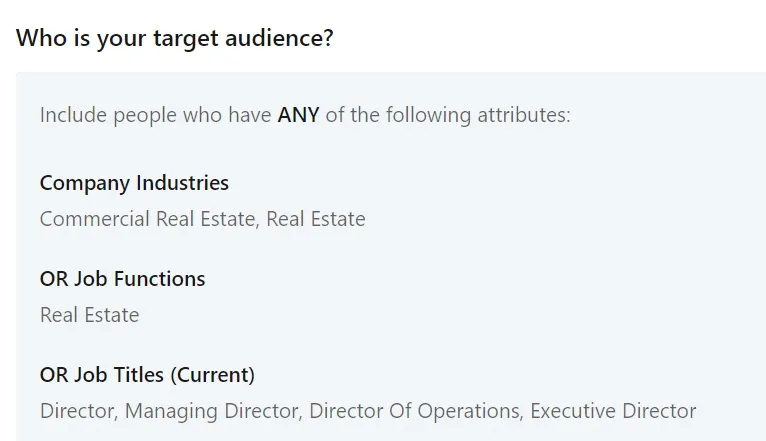766x441 pixels.
Task: Click the word 'audience?' in the title
Action: pyautogui.click(x=279, y=38)
